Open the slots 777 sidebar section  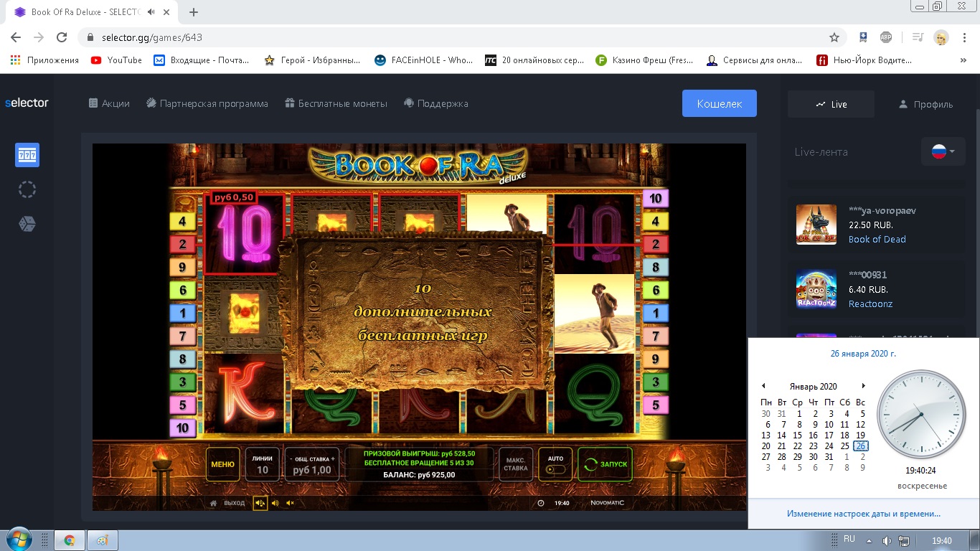pos(27,155)
